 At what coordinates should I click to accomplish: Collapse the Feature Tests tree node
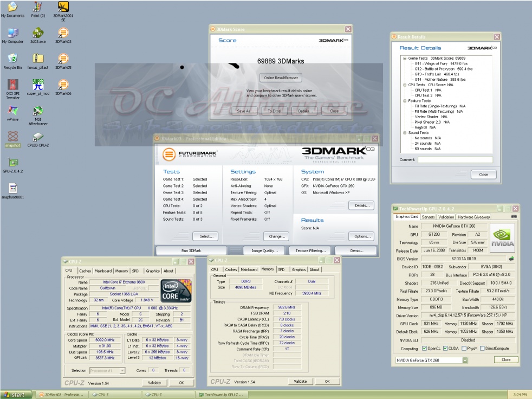(x=404, y=101)
